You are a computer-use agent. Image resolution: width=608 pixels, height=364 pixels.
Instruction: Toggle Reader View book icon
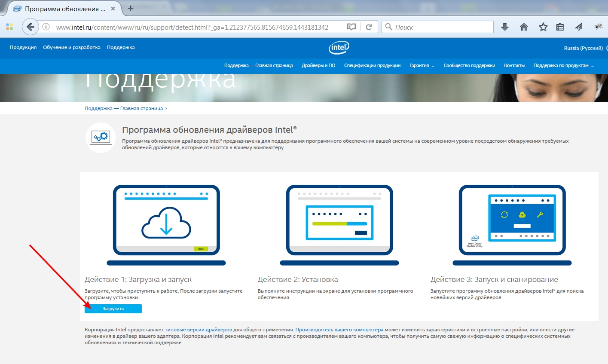[351, 27]
